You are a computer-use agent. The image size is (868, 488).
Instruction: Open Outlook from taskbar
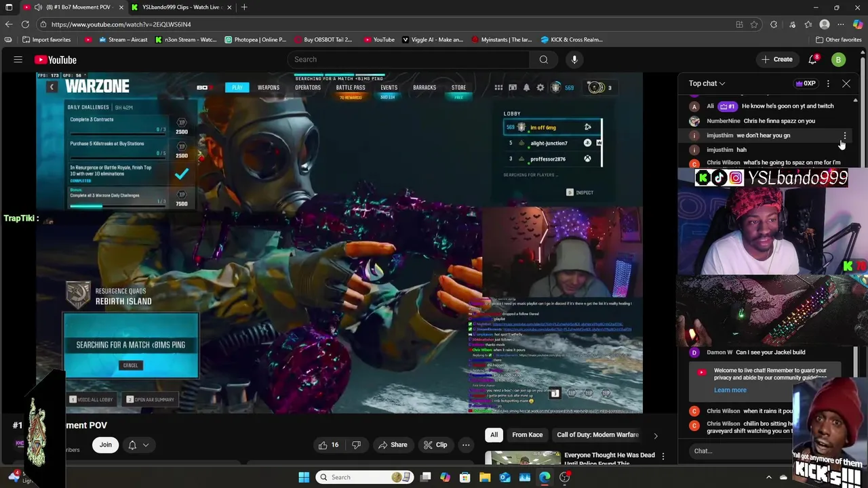(505, 477)
